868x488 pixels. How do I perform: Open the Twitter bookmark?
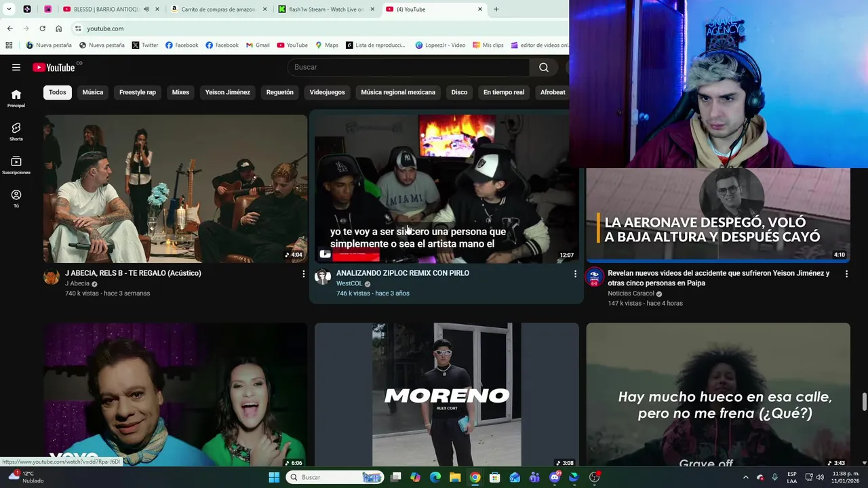(145, 45)
